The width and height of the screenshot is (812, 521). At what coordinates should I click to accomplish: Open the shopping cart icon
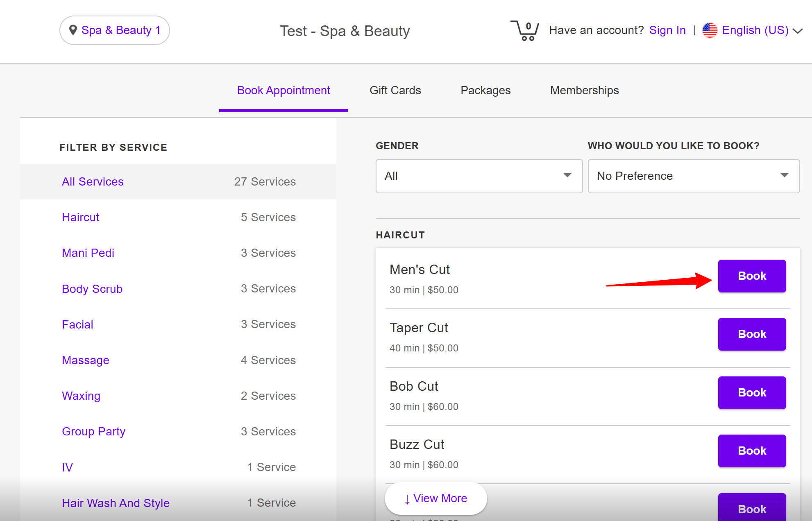point(524,31)
